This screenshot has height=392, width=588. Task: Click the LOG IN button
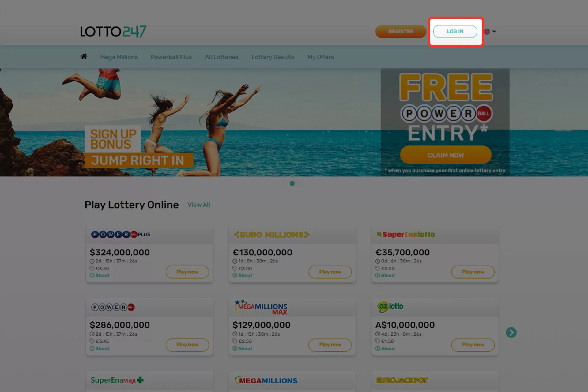click(455, 32)
